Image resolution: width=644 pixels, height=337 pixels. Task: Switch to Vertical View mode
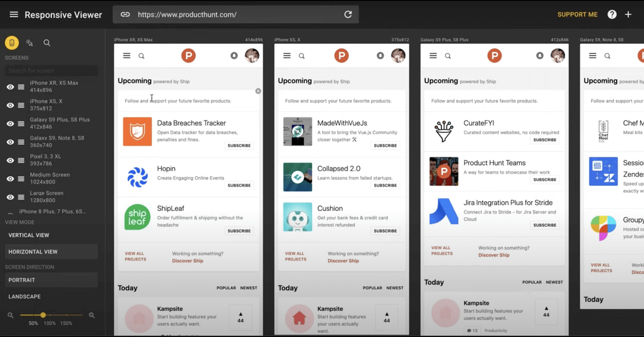click(29, 235)
